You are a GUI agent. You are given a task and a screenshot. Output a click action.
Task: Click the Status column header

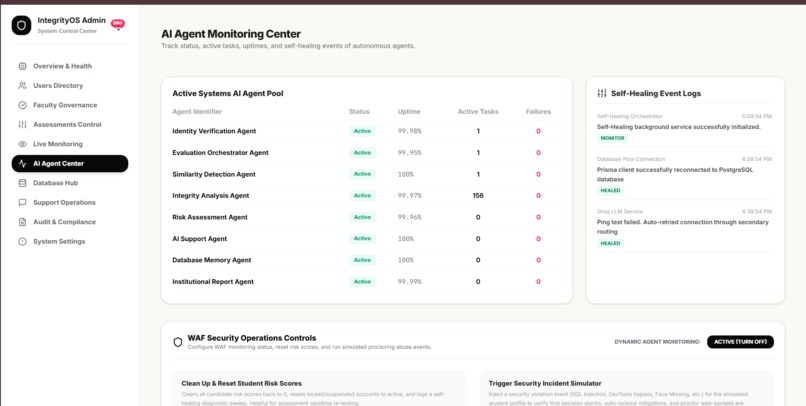[359, 112]
